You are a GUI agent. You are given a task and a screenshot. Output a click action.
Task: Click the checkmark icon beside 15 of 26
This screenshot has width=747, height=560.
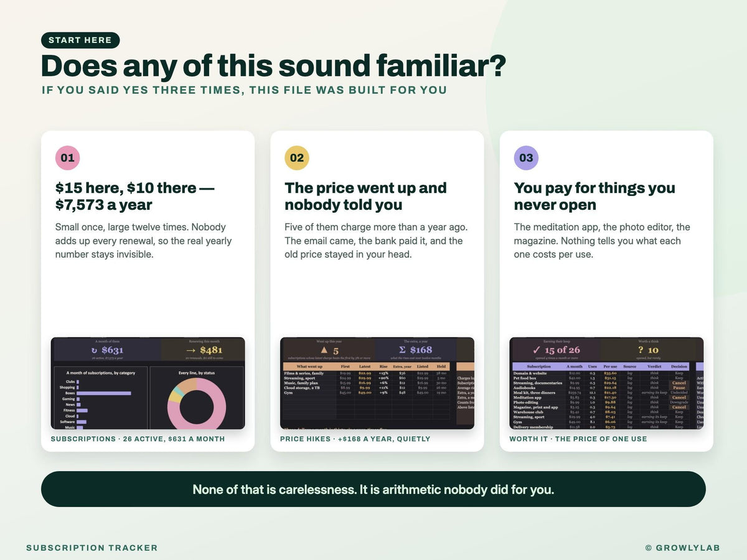click(x=536, y=350)
